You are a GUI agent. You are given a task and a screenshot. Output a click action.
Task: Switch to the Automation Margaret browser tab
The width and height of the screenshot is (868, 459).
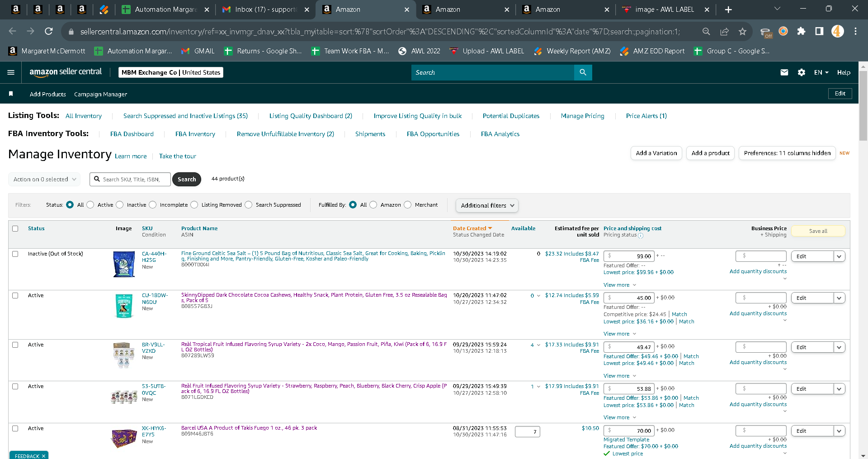click(x=165, y=9)
